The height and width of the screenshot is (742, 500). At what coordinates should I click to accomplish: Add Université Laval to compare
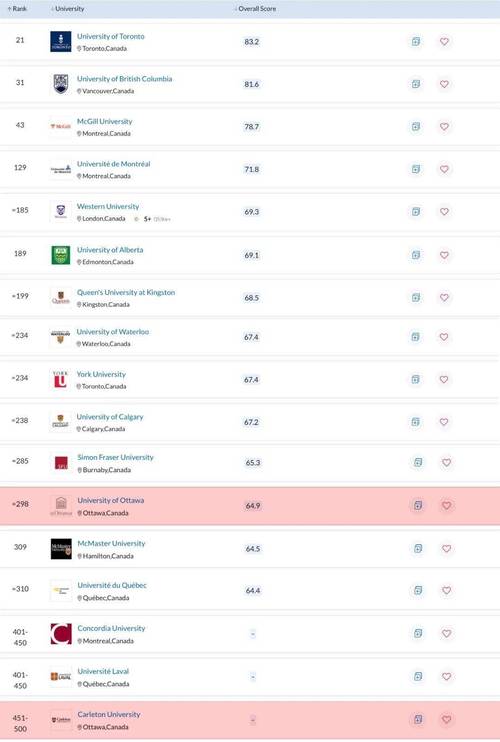click(x=418, y=676)
